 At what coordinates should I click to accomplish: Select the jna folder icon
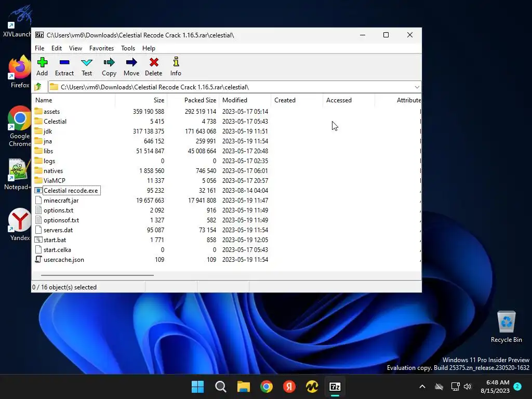tap(38, 141)
